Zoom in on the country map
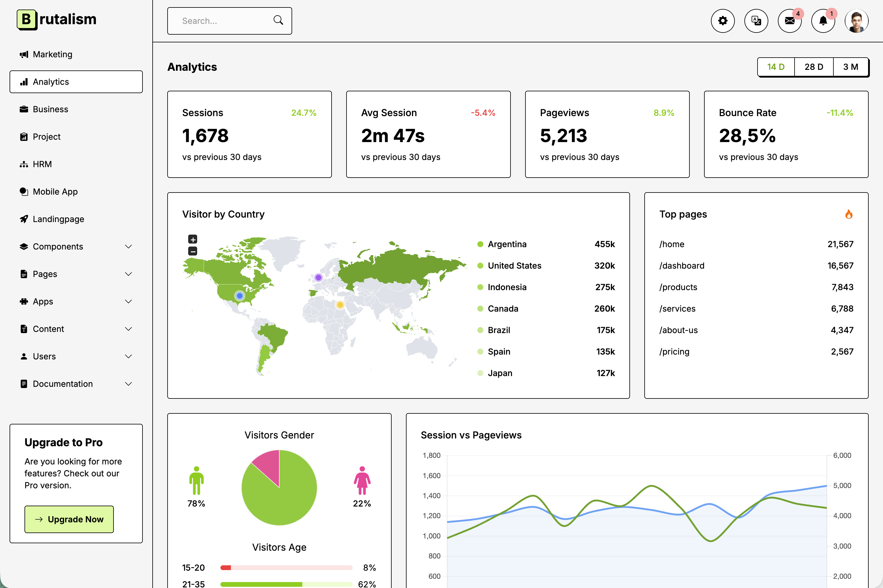 [x=192, y=239]
